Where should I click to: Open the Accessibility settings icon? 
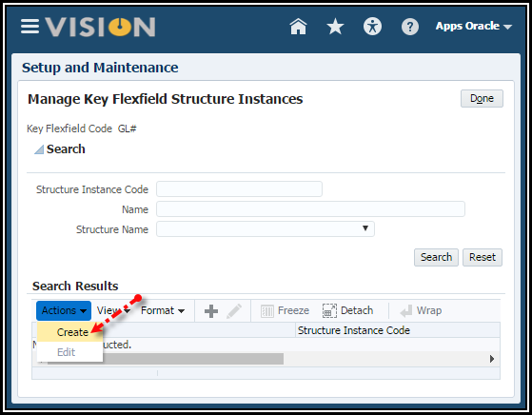[x=372, y=27]
